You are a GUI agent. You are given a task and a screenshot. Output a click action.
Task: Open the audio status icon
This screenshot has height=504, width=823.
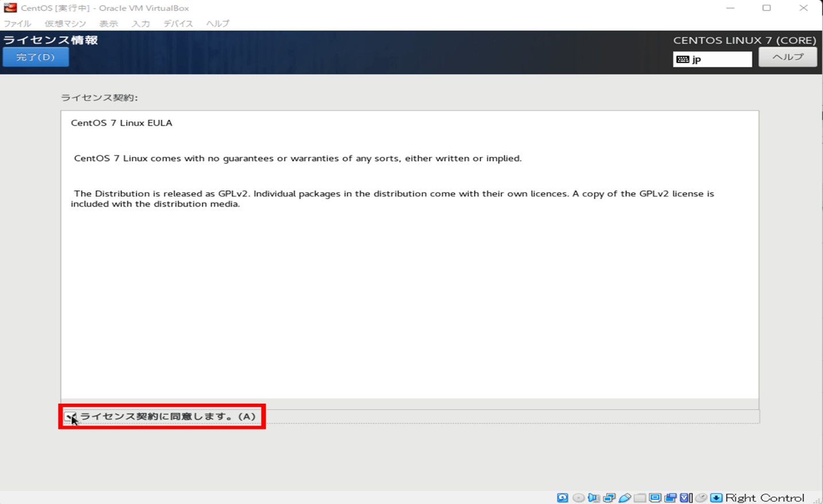click(x=593, y=498)
